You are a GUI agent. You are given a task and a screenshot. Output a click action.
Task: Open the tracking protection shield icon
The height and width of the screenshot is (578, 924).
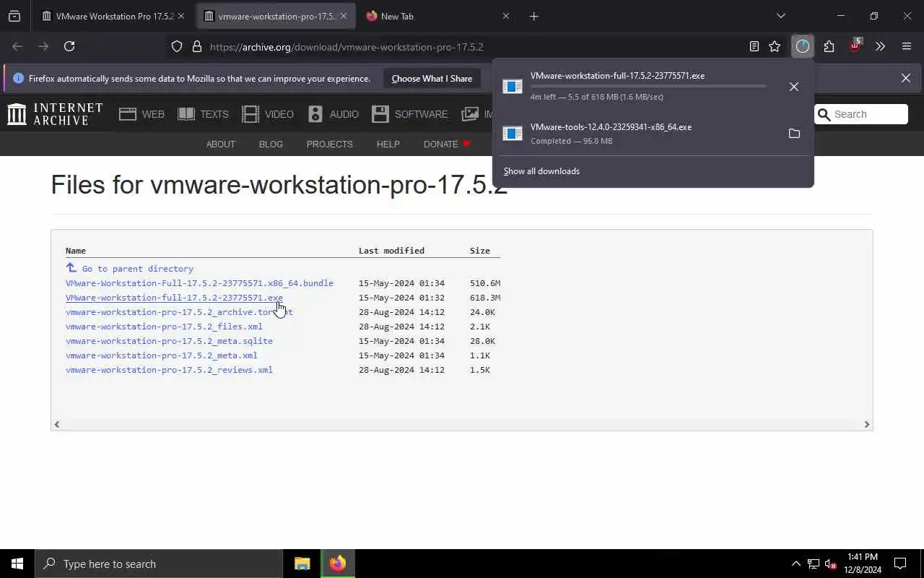pos(177,46)
